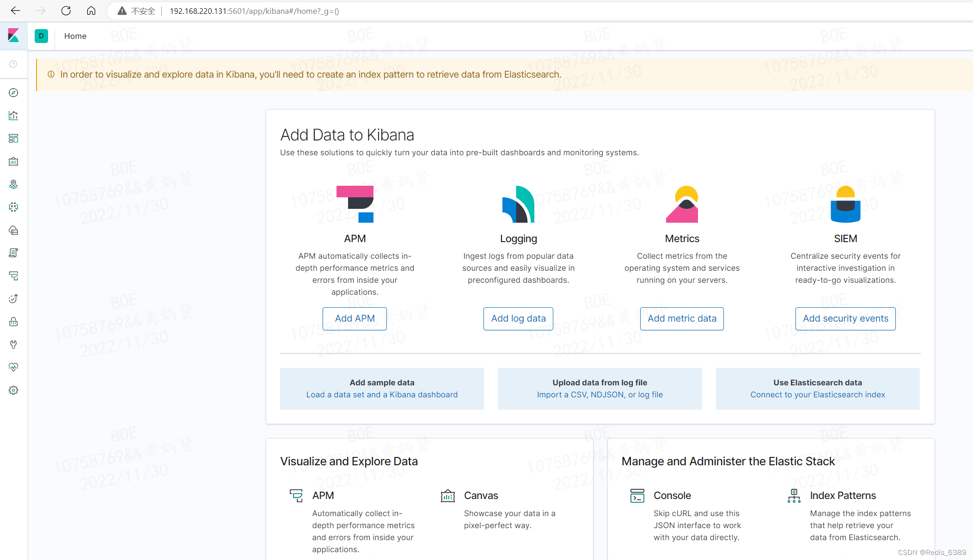Click the 'Visualize and Explore Data' heading

point(349,461)
